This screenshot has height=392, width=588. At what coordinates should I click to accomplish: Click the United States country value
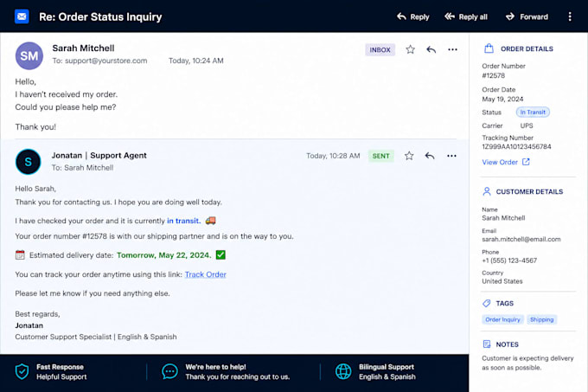[x=502, y=281]
